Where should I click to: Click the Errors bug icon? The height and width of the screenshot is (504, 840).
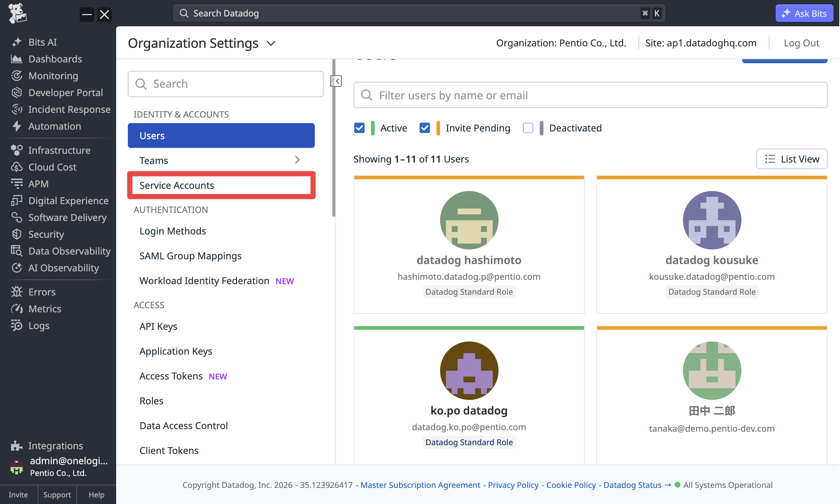click(16, 292)
